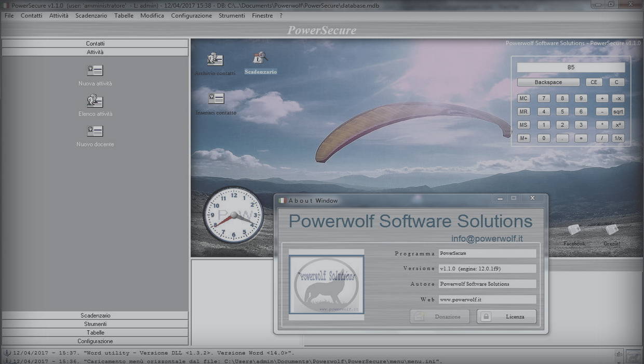
Task: Open the Scadenzario desktop icon
Action: [260, 57]
